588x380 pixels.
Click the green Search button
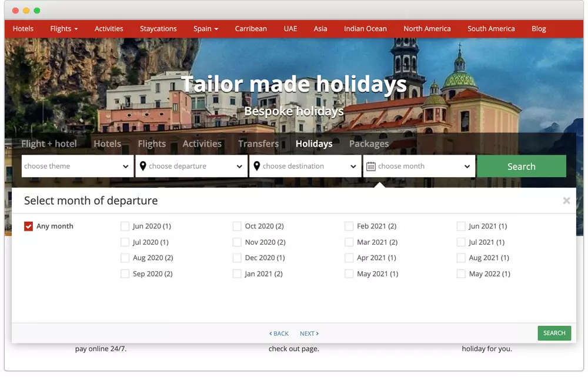tap(522, 166)
